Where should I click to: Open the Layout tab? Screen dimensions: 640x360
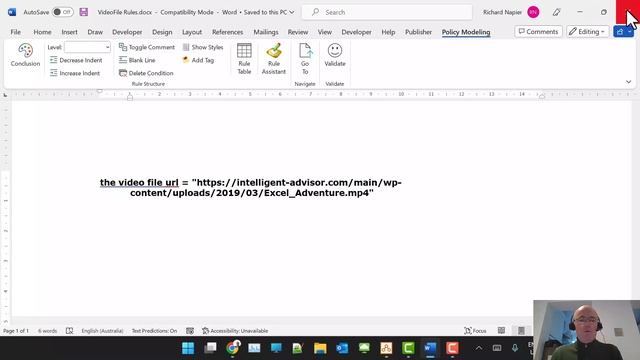point(192,32)
